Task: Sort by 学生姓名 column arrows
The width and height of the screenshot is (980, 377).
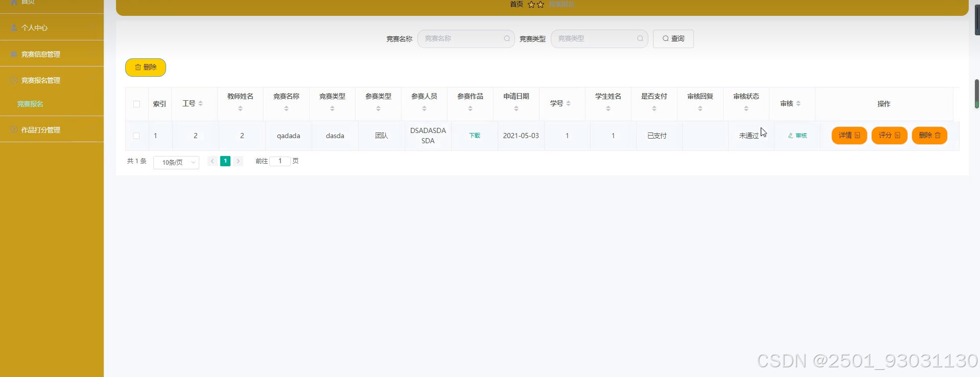Action: pos(608,108)
